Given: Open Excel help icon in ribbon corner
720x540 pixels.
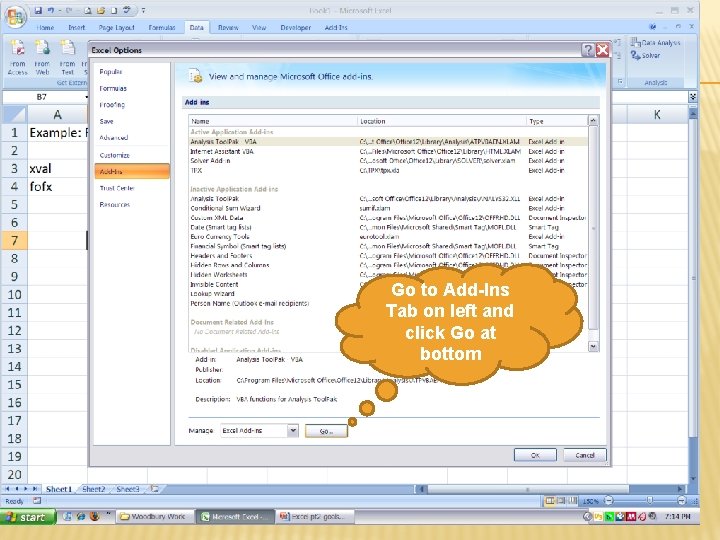Looking at the screenshot, I should 652,27.
